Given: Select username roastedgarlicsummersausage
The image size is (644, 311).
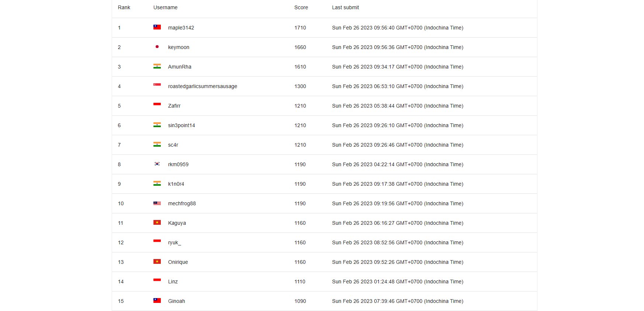Looking at the screenshot, I should point(202,86).
